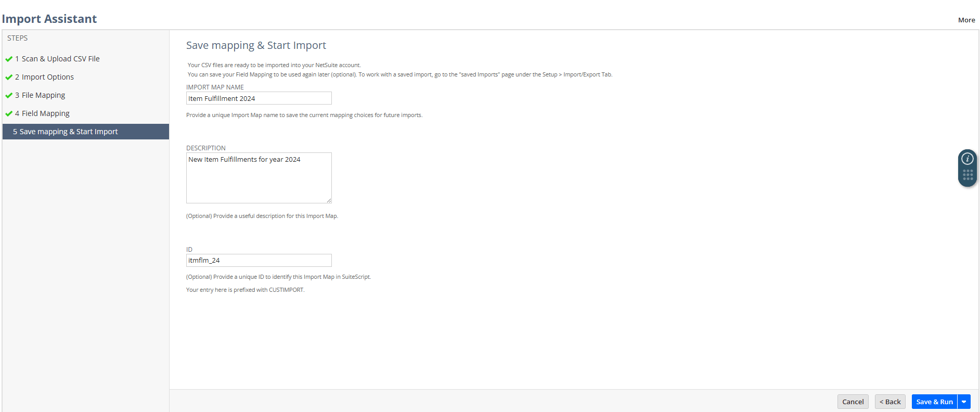Go to step 3 File Mapping
The height and width of the screenshot is (412, 980).
[x=40, y=95]
